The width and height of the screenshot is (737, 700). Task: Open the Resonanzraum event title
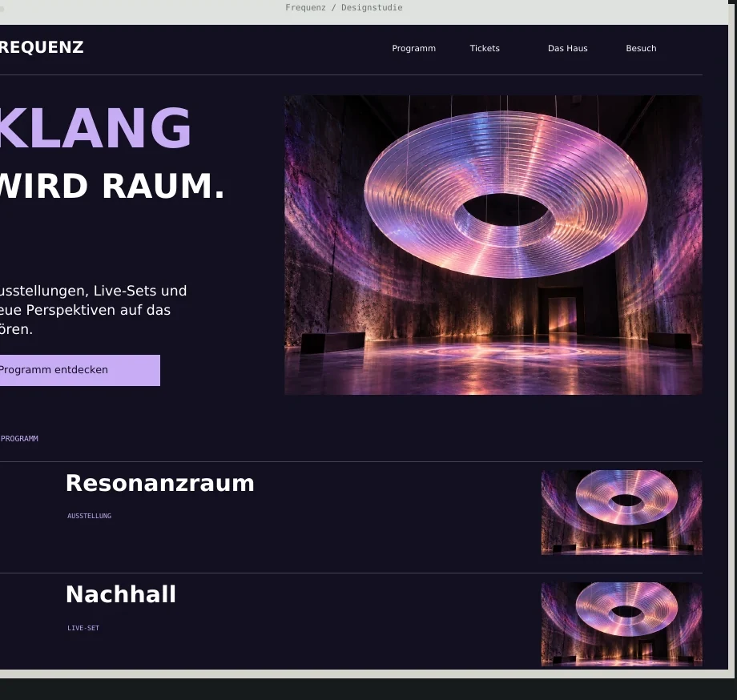coord(159,483)
